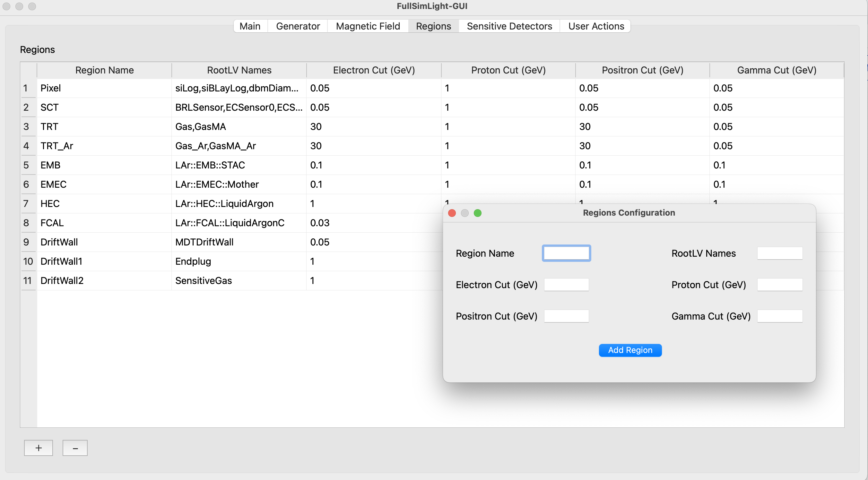Click the MDTDriftWall cell
Image resolution: width=868 pixels, height=480 pixels.
(239, 242)
